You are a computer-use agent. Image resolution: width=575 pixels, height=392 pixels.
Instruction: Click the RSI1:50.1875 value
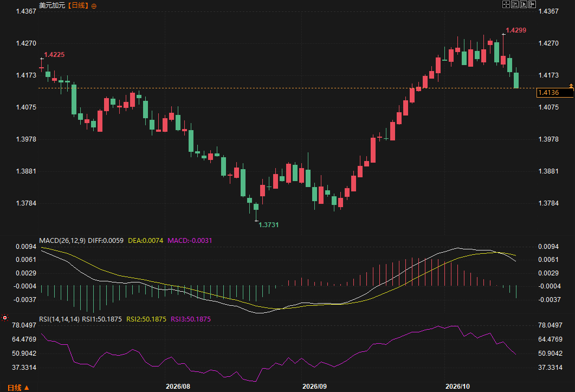point(101,319)
